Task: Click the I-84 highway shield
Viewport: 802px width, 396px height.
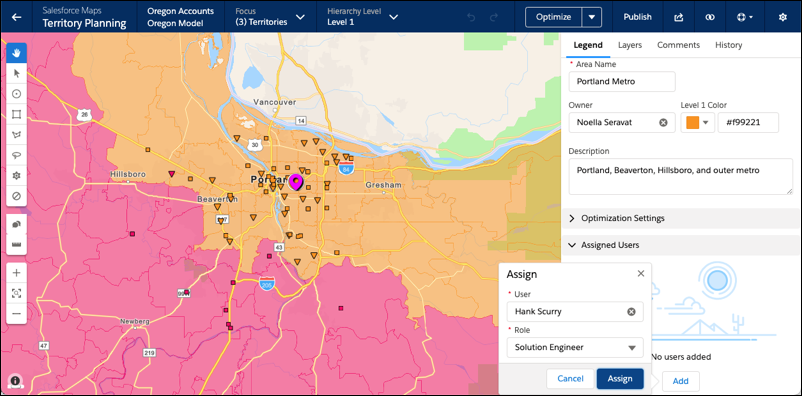Action: 346,169
